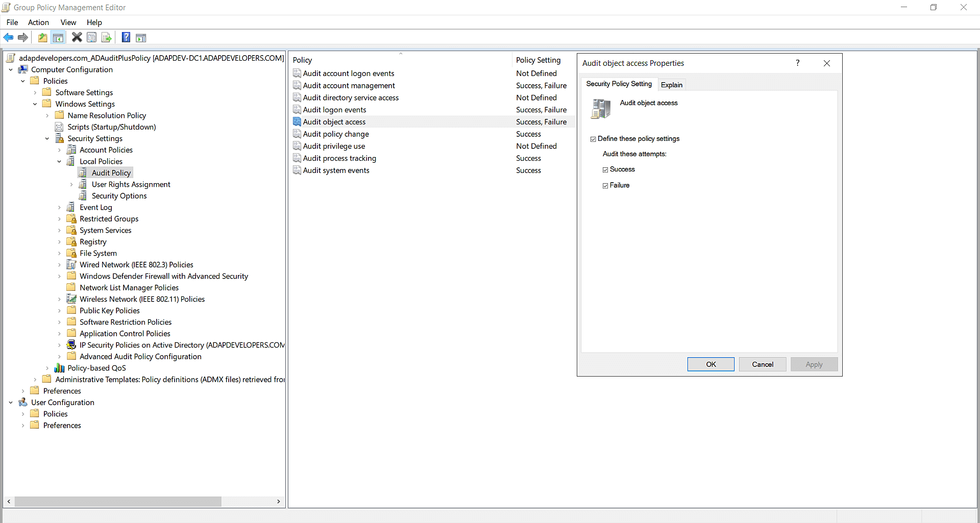Select the Security Options tree item

pyautogui.click(x=119, y=196)
